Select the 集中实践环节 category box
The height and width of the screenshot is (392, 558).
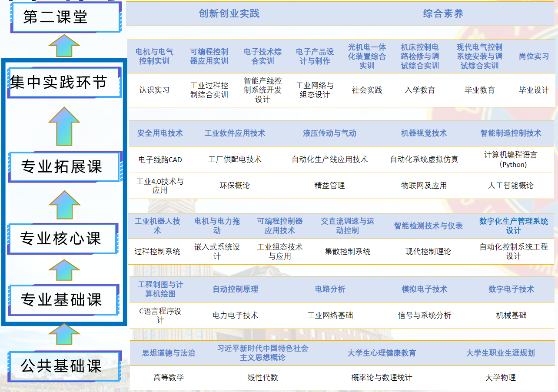pyautogui.click(x=64, y=83)
